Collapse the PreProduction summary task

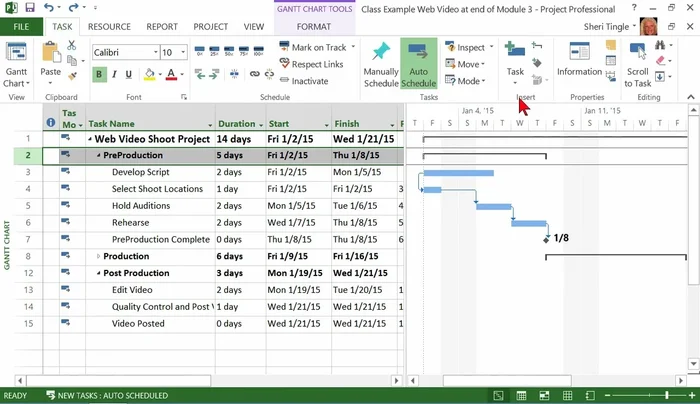(x=98, y=155)
